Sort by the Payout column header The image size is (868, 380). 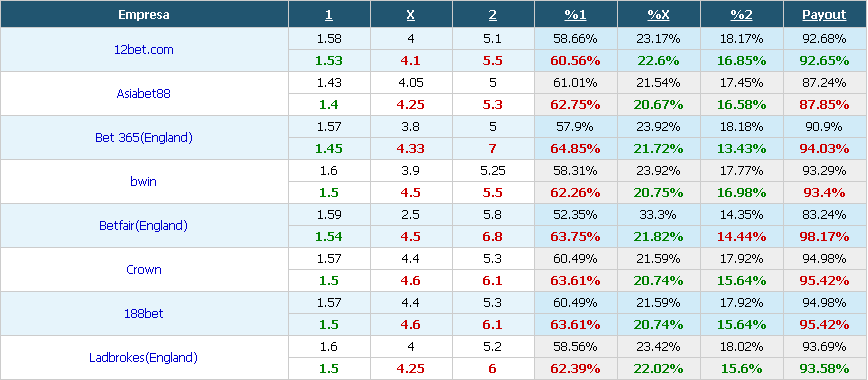point(824,15)
